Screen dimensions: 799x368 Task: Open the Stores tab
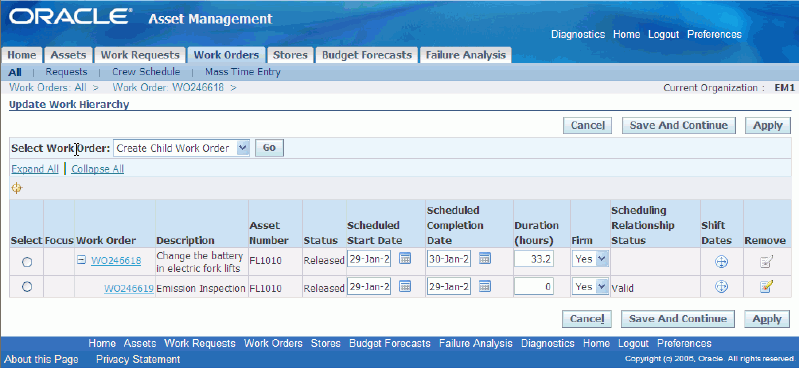point(290,55)
